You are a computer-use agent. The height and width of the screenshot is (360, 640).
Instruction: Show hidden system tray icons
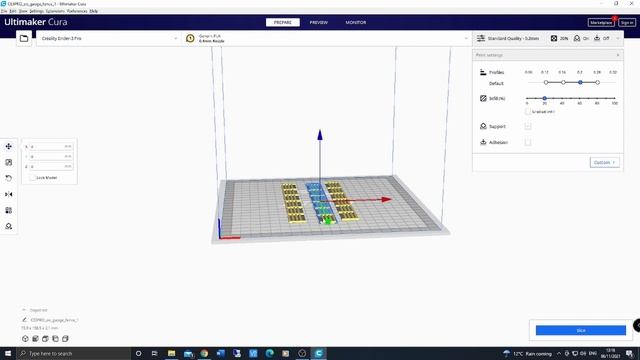(x=559, y=353)
